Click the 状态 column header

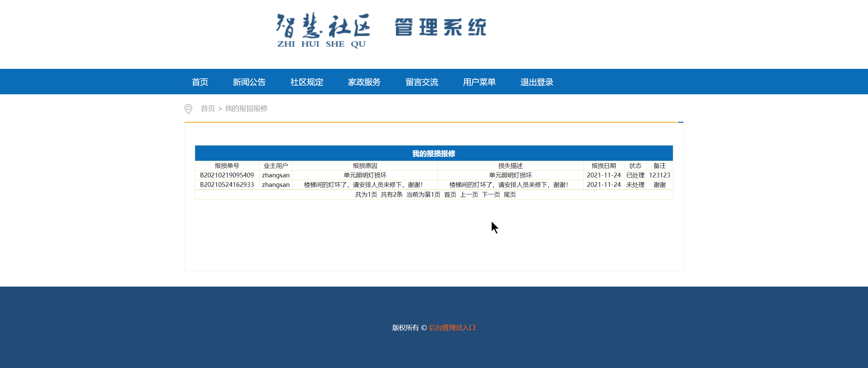pyautogui.click(x=635, y=166)
